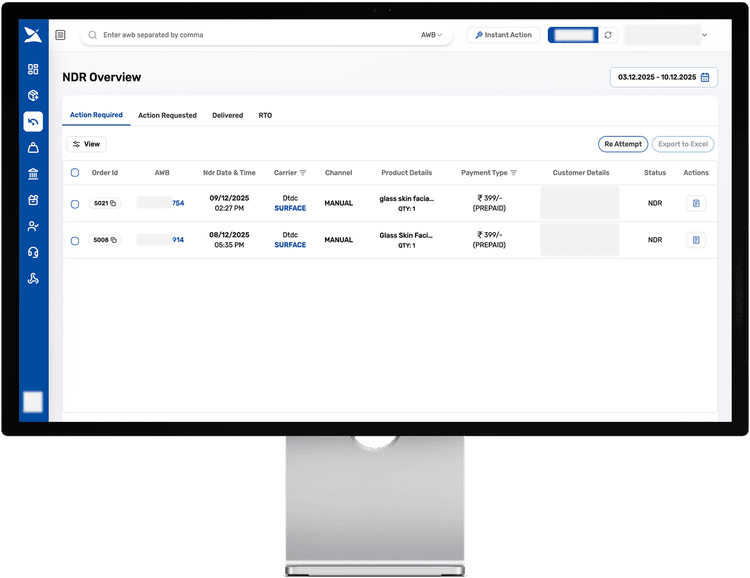
Task: Open the Payment Type column filter
Action: coord(514,173)
